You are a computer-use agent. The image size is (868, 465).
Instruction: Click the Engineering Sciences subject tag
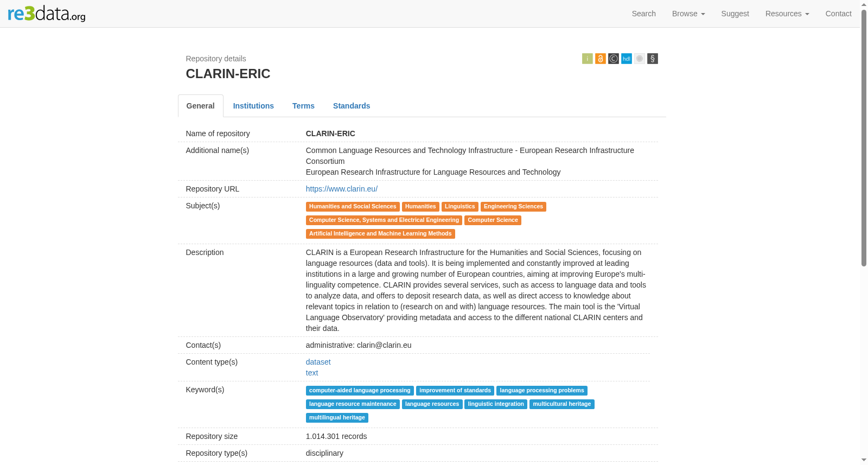click(x=513, y=207)
